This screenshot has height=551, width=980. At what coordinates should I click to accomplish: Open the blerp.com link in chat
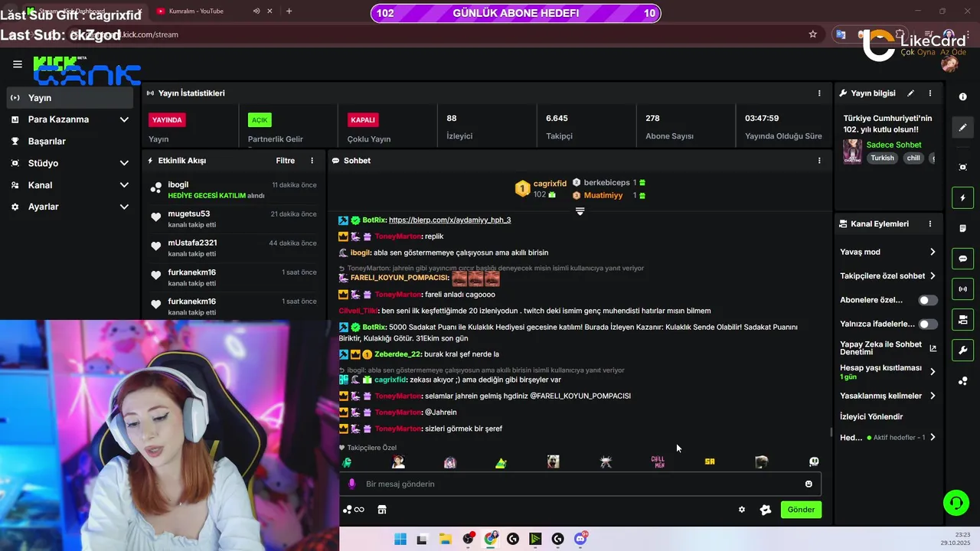click(x=449, y=220)
